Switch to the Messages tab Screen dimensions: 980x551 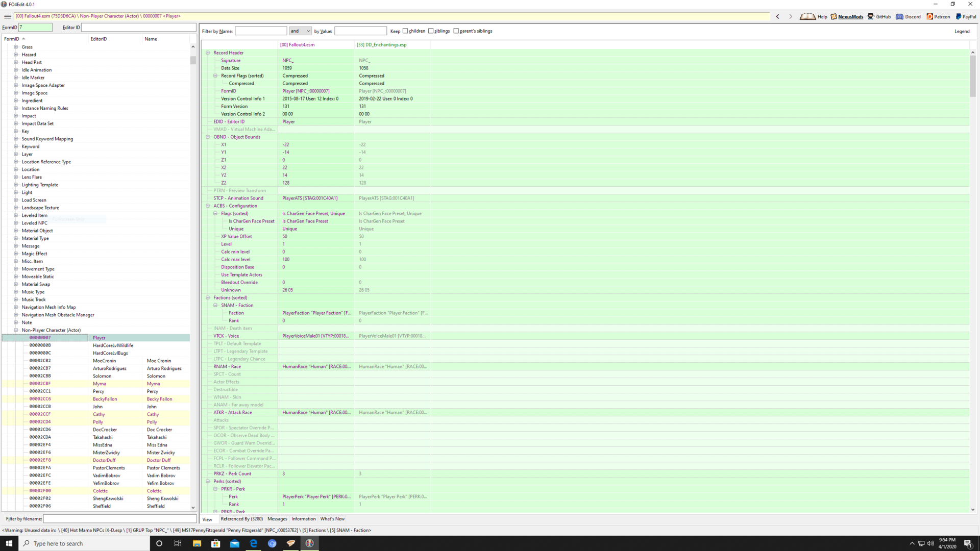(277, 519)
